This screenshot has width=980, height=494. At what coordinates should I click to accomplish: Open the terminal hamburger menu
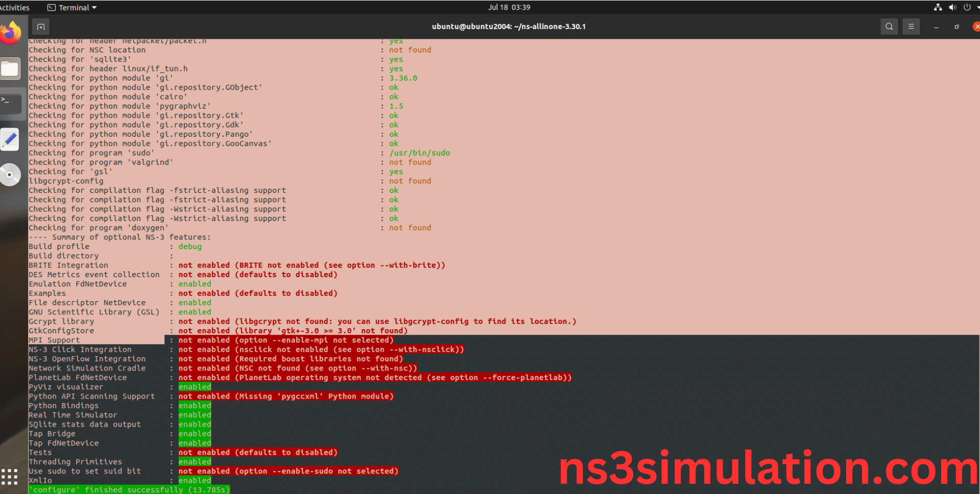911,27
